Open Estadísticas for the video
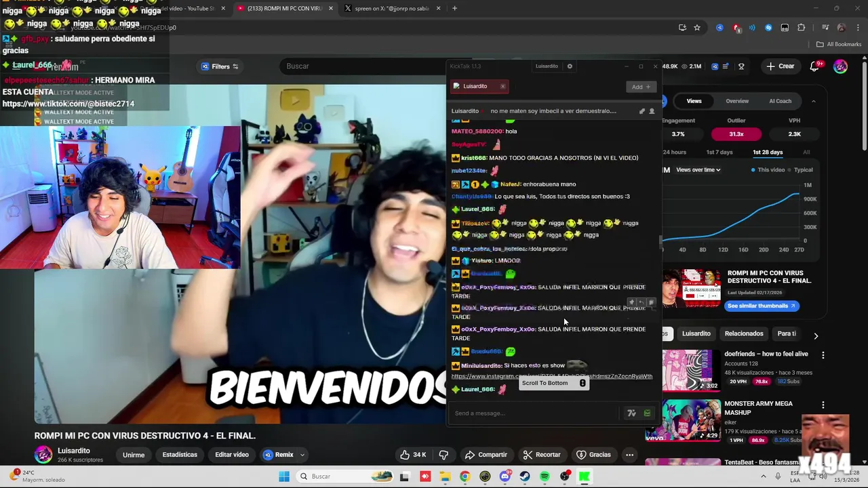Viewport: 868px width, 488px height. [x=180, y=455]
